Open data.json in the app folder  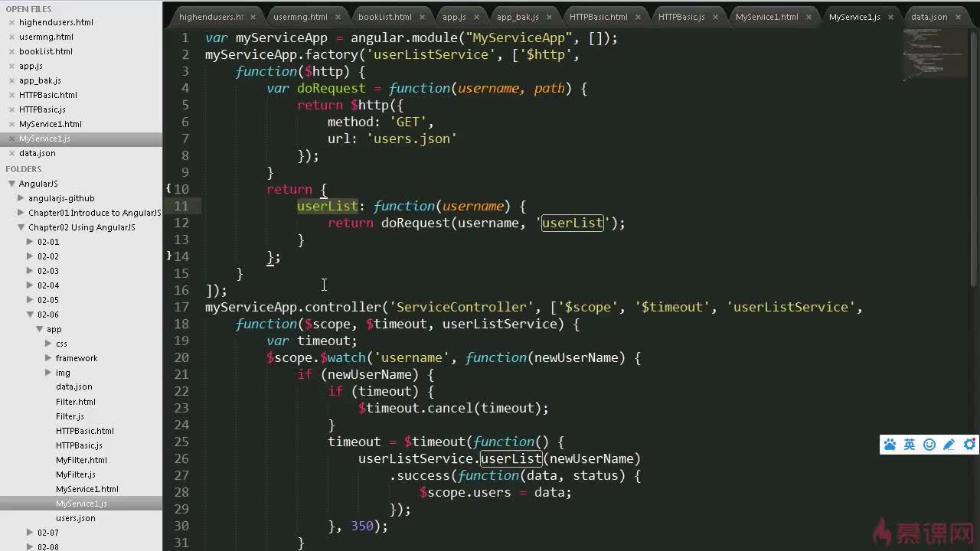pyautogui.click(x=73, y=387)
